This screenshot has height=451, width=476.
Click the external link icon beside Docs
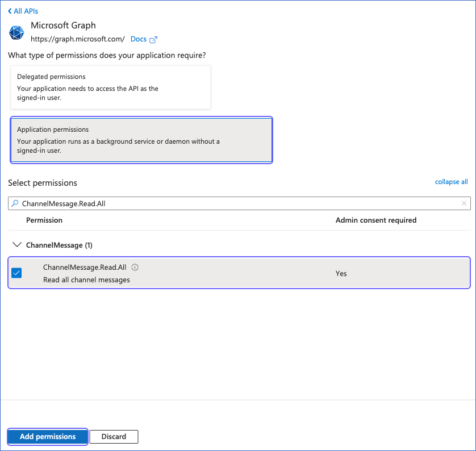[153, 39]
